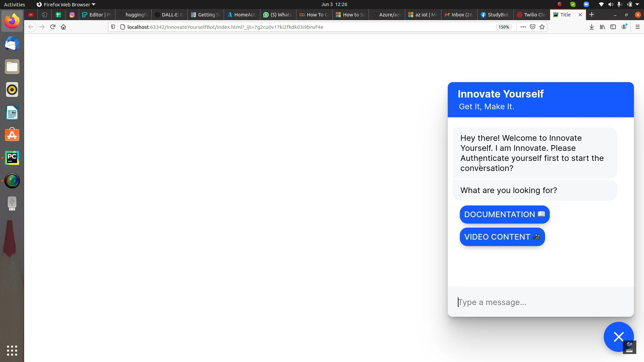Open the Firefox hamburger menu

(638, 27)
